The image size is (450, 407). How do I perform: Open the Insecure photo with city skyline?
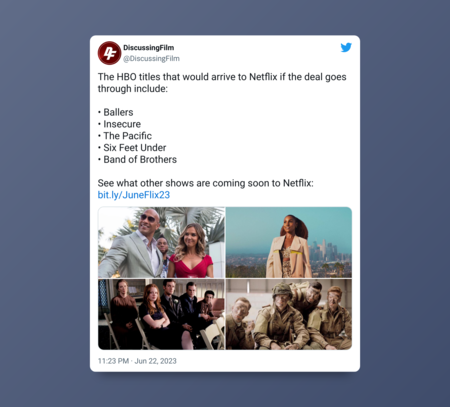coord(289,242)
